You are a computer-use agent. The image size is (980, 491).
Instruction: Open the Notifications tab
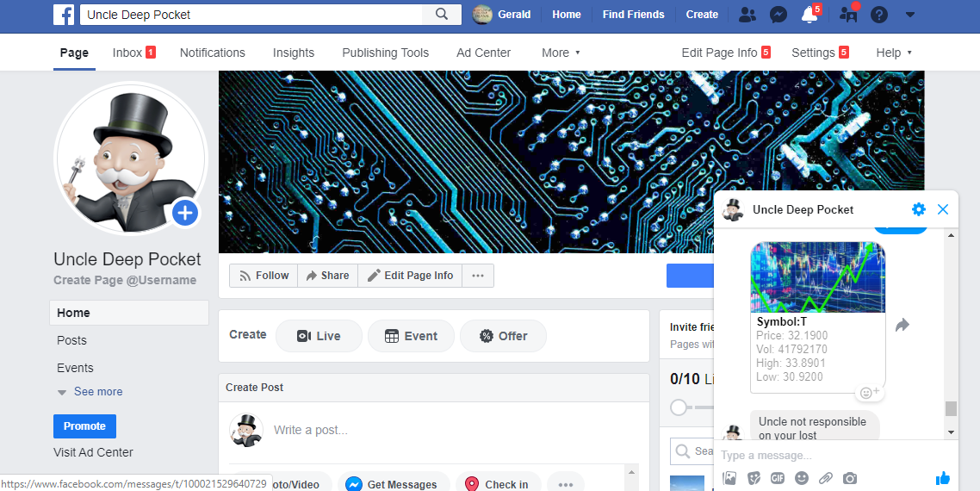213,53
